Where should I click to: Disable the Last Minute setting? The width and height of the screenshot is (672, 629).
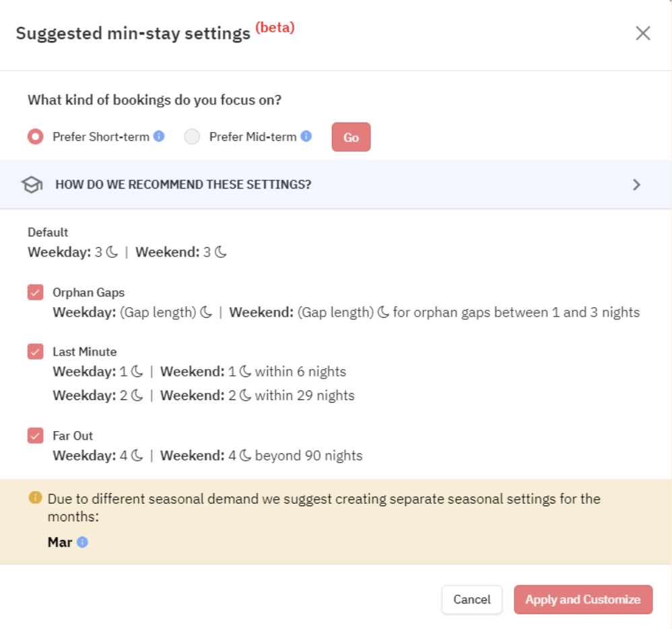(34, 351)
